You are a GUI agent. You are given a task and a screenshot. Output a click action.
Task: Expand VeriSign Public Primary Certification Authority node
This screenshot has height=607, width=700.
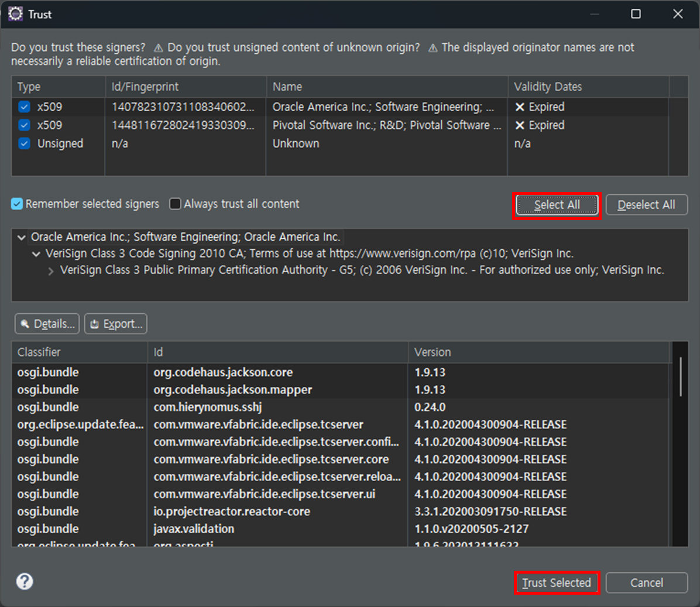click(51, 271)
